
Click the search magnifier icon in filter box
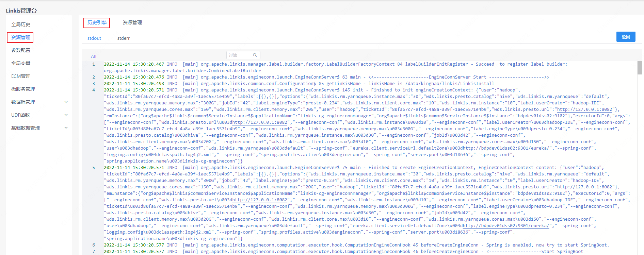point(255,55)
